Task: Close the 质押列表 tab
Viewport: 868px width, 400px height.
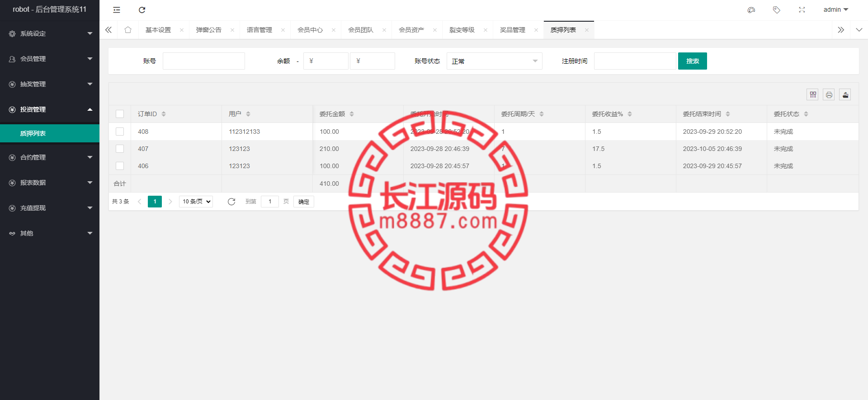Action: [587, 30]
